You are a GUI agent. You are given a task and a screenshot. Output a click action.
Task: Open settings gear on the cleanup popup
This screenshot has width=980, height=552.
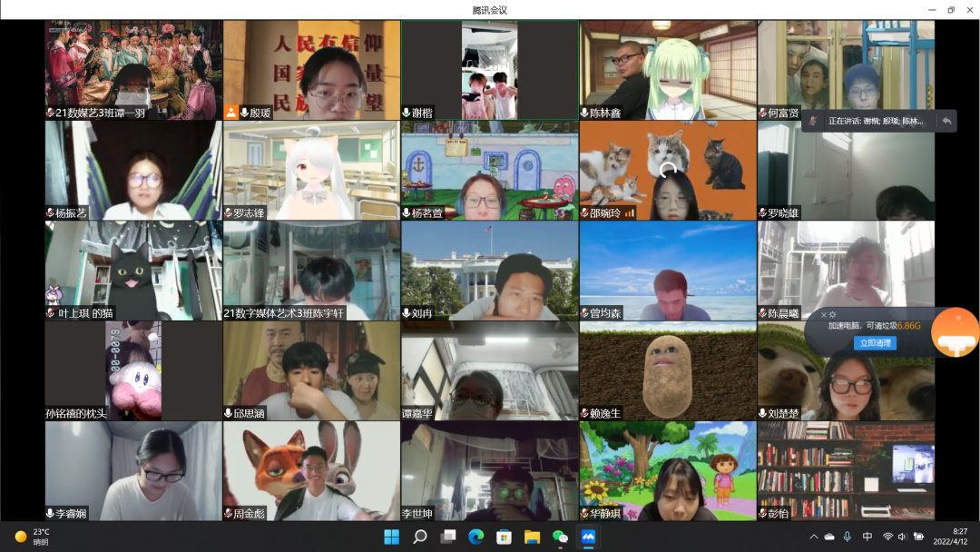point(832,315)
